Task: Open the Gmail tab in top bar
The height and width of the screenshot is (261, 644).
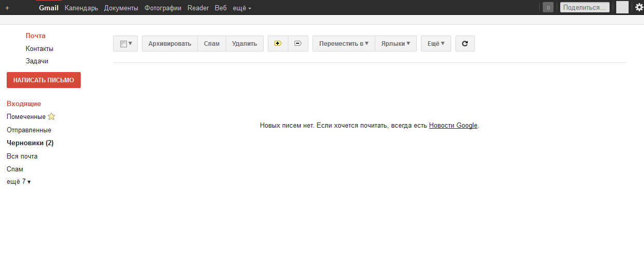Action: pyautogui.click(x=49, y=8)
